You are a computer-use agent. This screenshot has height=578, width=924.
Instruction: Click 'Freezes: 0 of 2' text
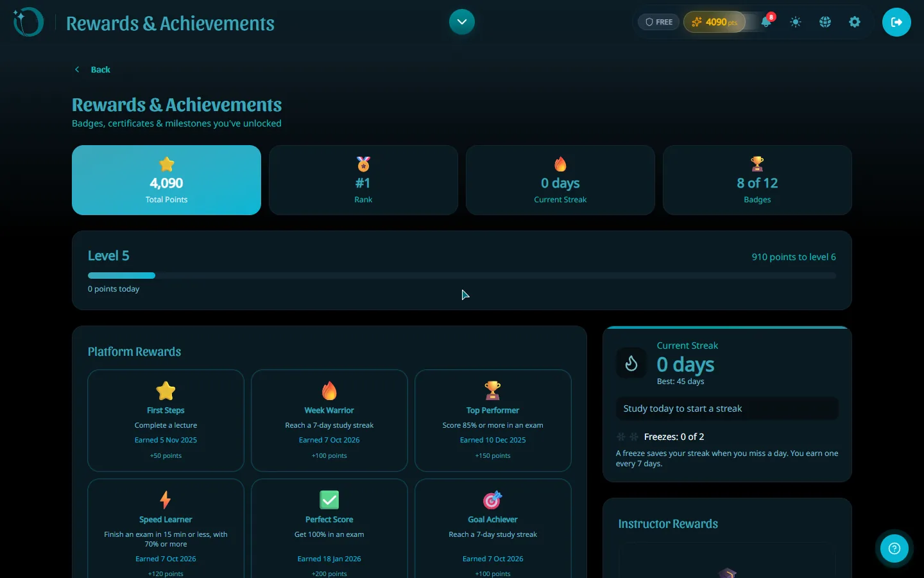674,437
